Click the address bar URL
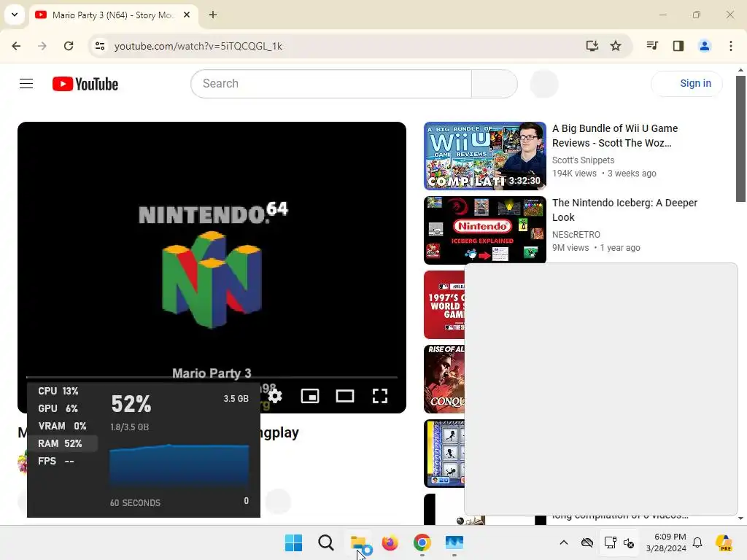Screen dimensions: 747x560 point(198,46)
